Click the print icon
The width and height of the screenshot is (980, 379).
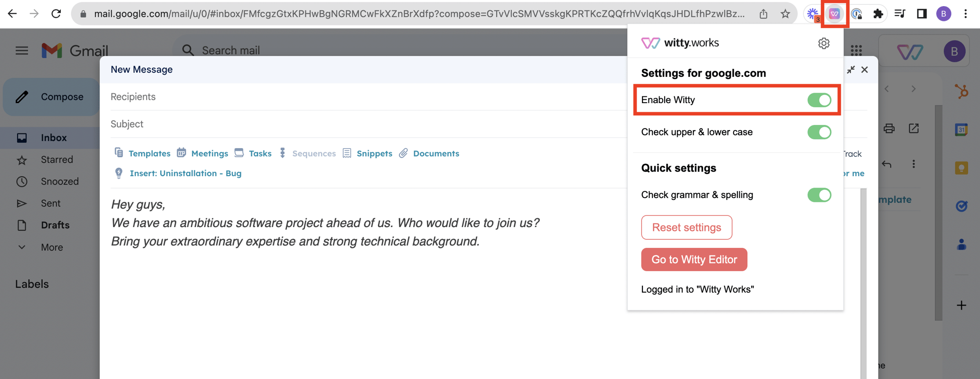coord(889,129)
